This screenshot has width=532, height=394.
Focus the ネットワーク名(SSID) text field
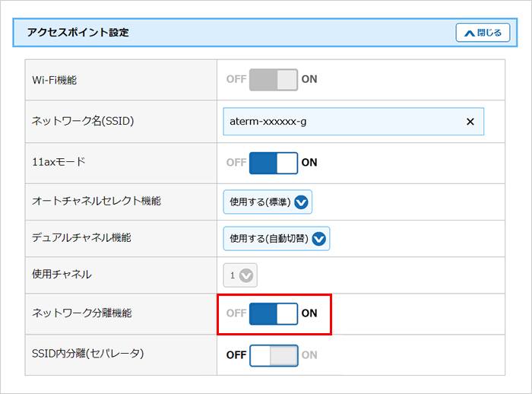coord(342,122)
